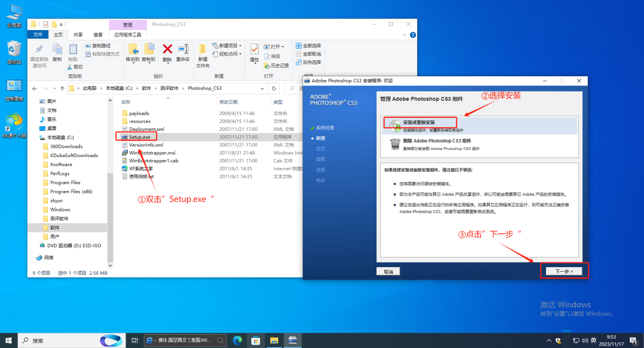This screenshot has height=348, width=644.
Task: Click Cancel button in installer
Action: click(x=388, y=271)
